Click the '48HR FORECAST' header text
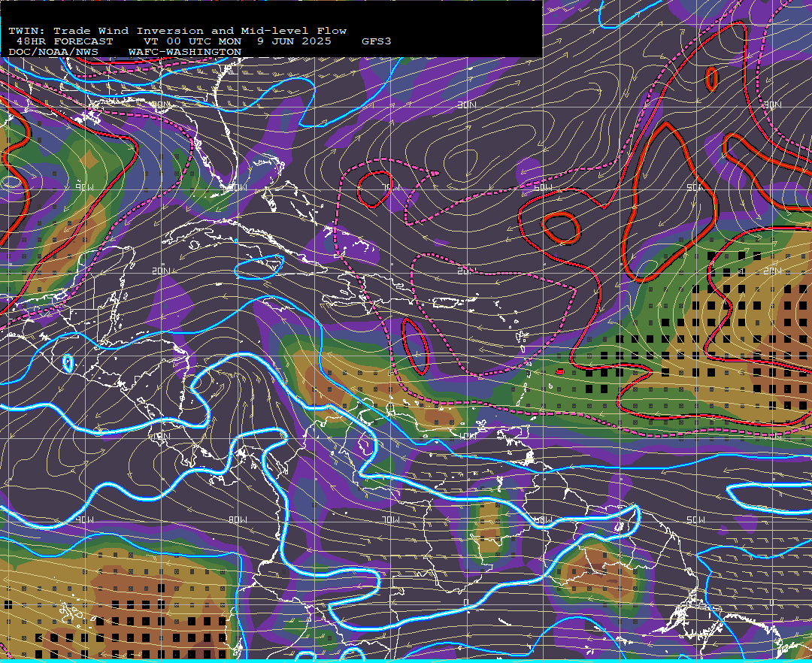The width and height of the screenshot is (812, 663). pyautogui.click(x=65, y=41)
